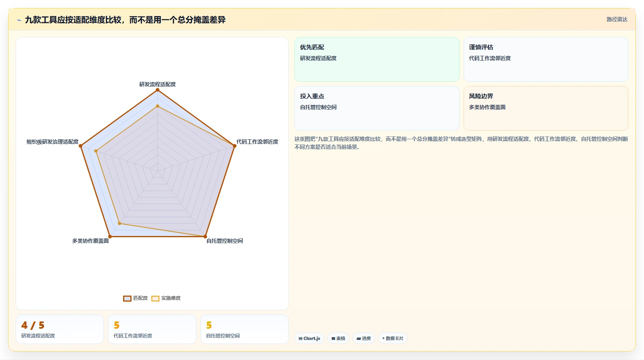Click the small icon before the page title

pos(19,20)
